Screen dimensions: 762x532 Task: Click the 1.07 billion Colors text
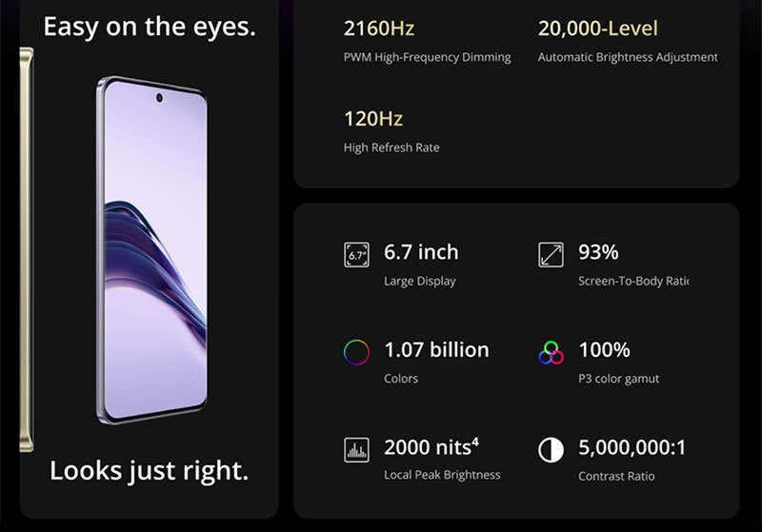coord(436,350)
